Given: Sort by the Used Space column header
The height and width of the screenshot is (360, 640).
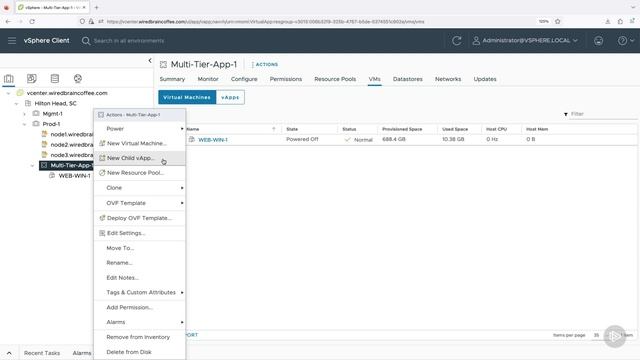Looking at the screenshot, I should (x=455, y=129).
